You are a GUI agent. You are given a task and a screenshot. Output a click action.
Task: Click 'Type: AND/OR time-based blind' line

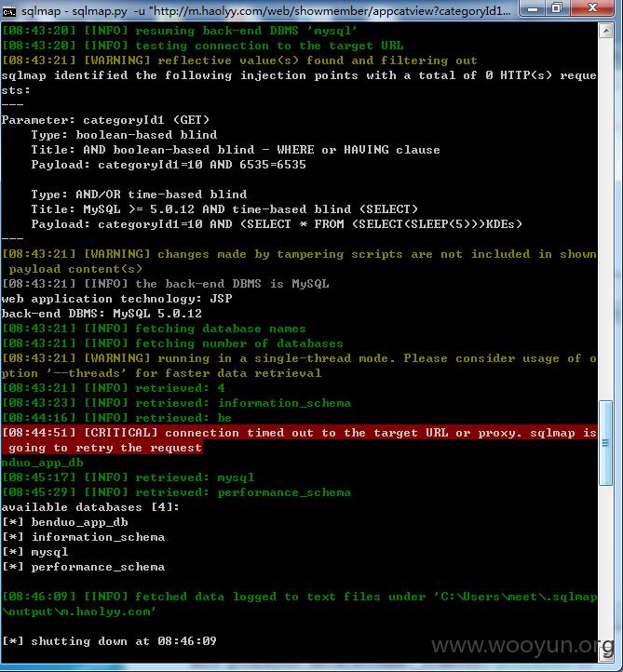coord(139,195)
